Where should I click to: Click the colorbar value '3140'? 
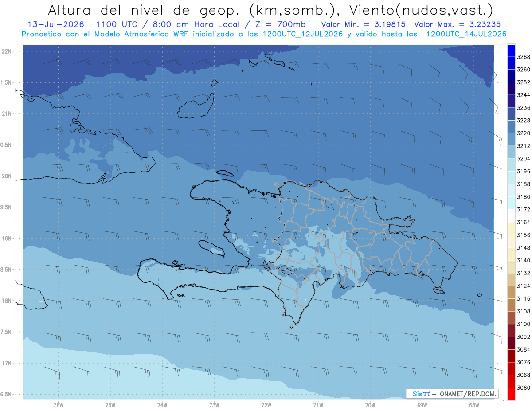(x=524, y=260)
